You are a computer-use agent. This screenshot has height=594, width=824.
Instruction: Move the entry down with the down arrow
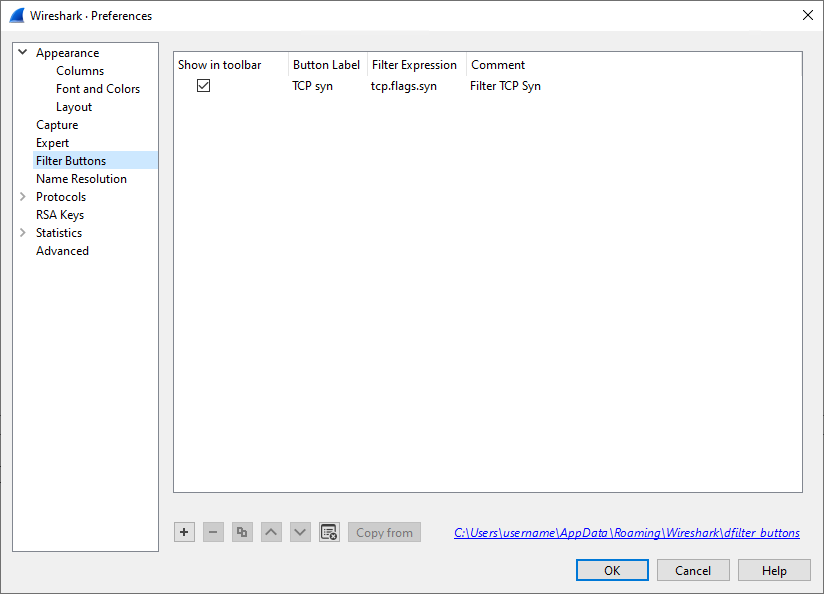pos(300,532)
